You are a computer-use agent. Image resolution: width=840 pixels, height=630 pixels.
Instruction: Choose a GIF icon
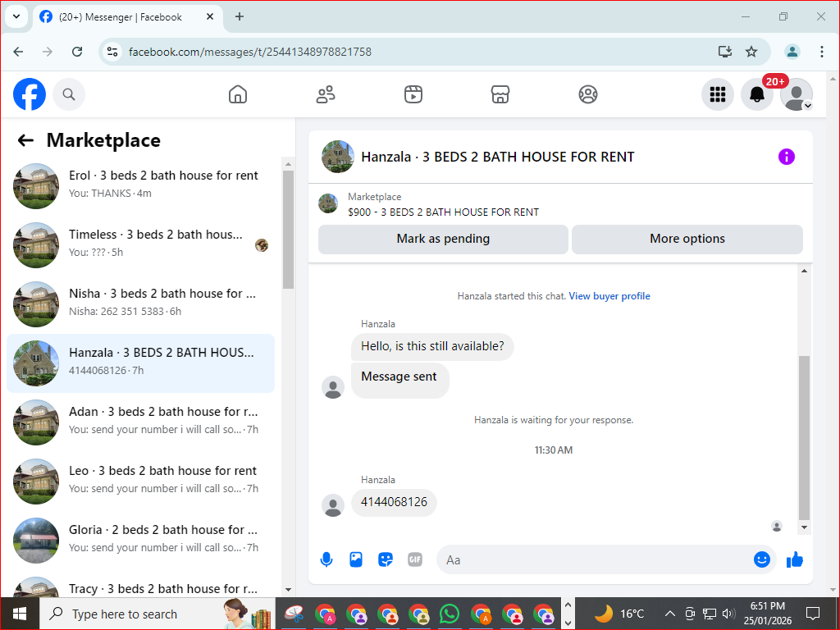point(414,559)
